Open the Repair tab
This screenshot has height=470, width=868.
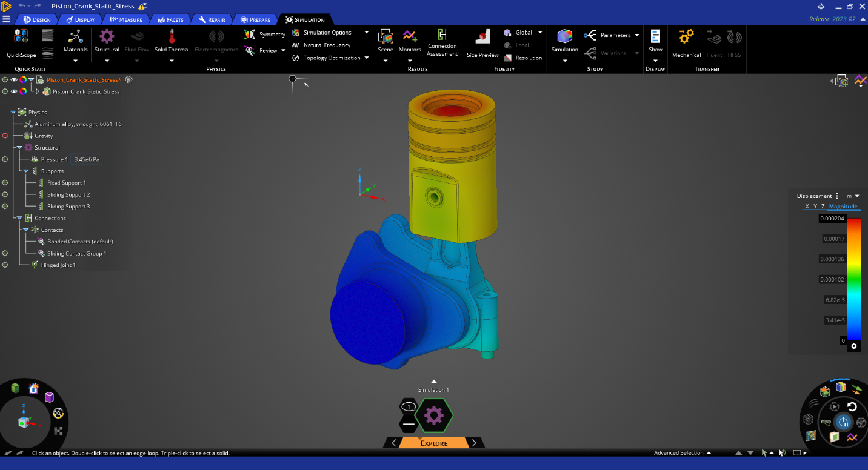(212, 19)
